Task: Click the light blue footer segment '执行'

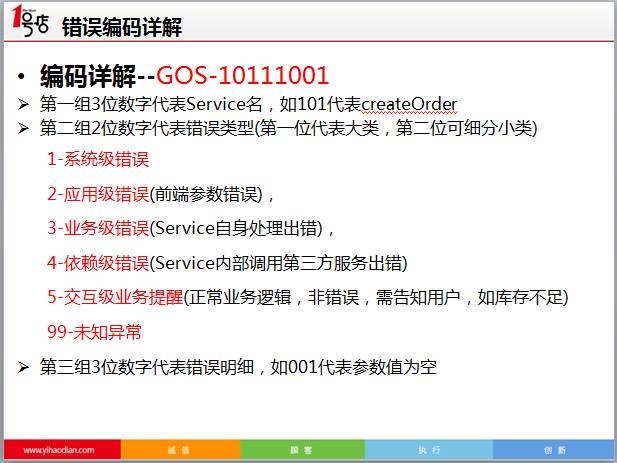Action: [429, 450]
